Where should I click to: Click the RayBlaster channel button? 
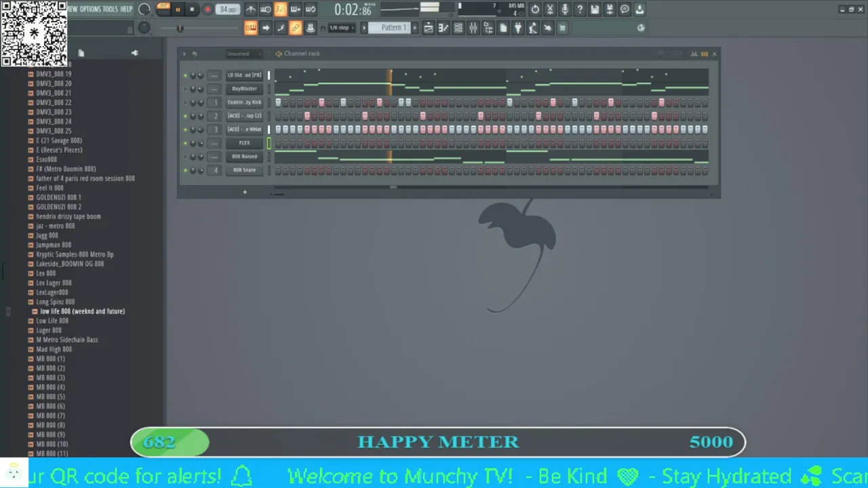[244, 89]
